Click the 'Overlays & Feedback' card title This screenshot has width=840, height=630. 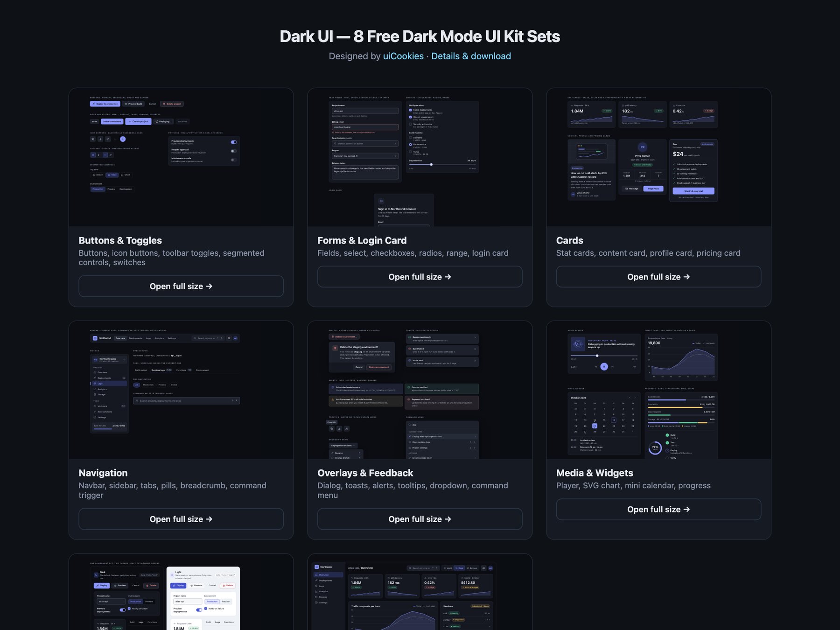click(x=365, y=473)
